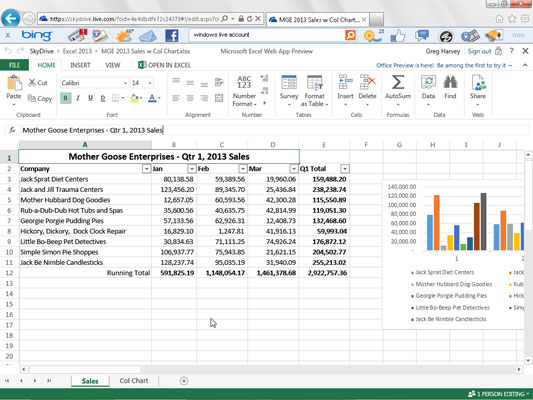Select cell Jack Sprat Diet Centers
Screen dimensions: 533x400
click(85, 179)
